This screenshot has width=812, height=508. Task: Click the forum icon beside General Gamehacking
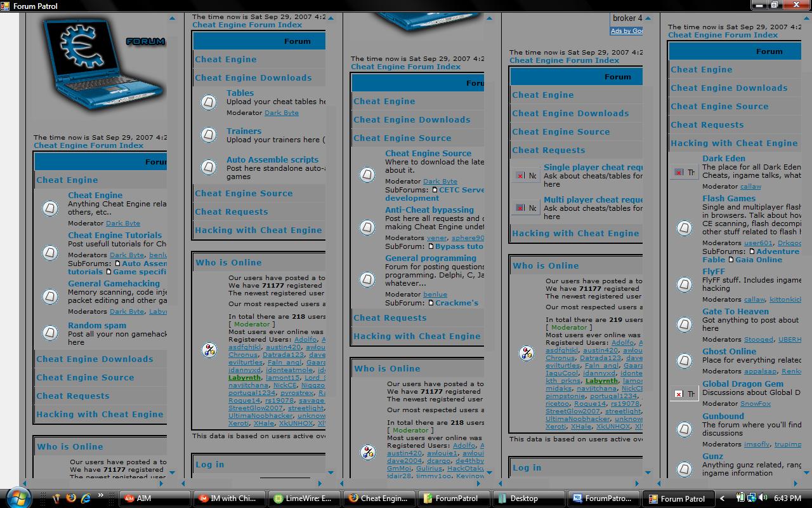[50, 296]
